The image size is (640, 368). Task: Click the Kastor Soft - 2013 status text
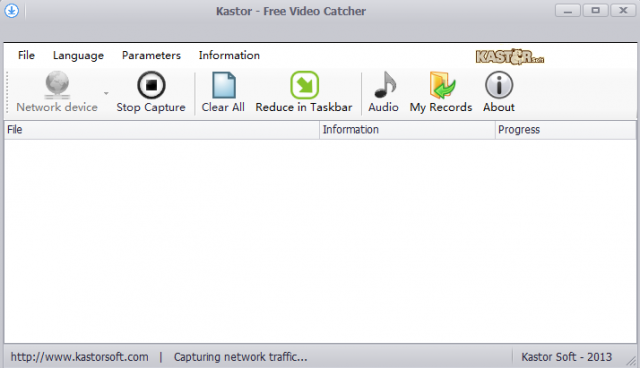[x=567, y=357]
